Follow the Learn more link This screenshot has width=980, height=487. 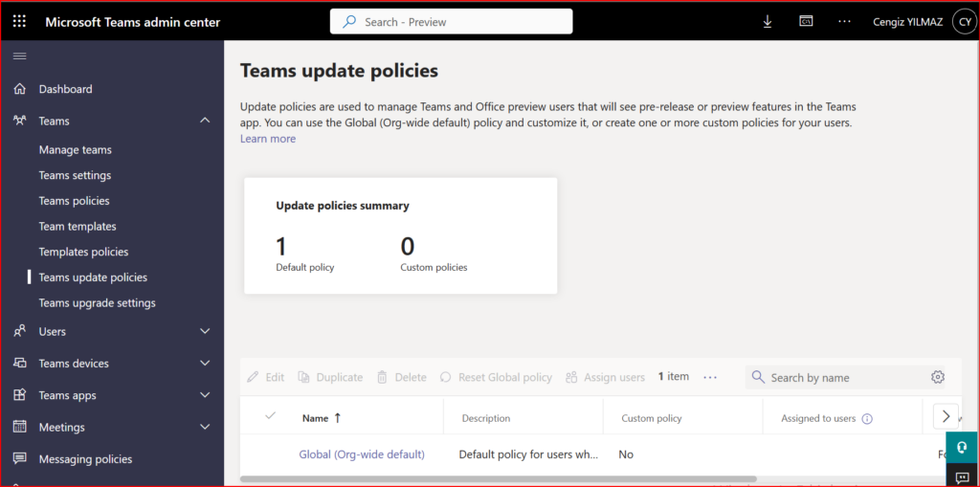click(x=268, y=139)
